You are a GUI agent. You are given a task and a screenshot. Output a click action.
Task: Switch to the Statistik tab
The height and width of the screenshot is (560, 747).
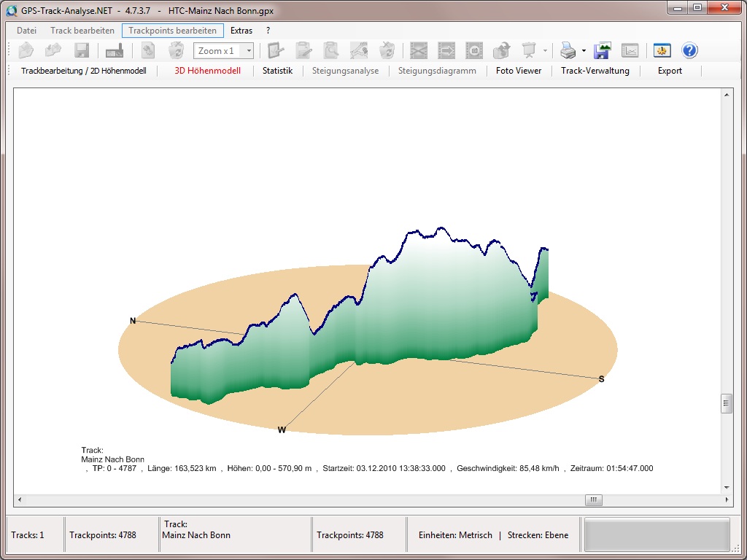pos(277,71)
